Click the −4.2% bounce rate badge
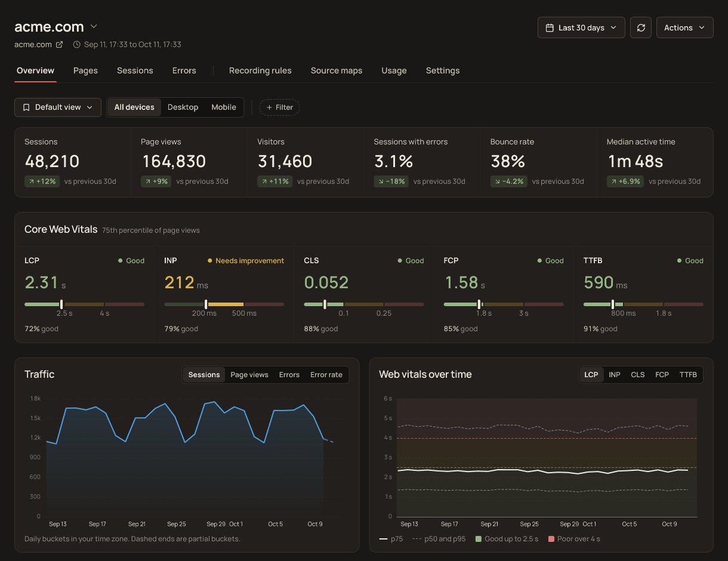728x561 pixels. point(509,181)
